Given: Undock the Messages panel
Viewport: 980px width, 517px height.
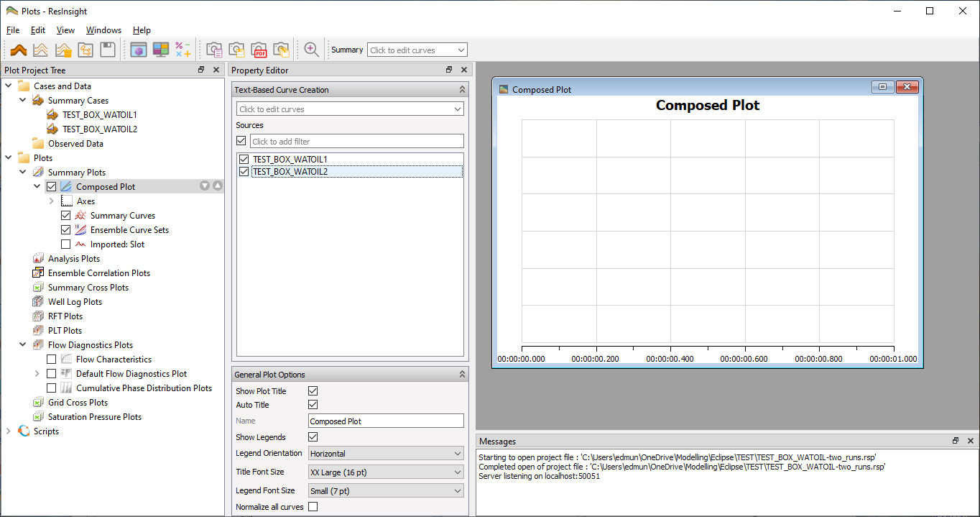Looking at the screenshot, I should click(956, 441).
